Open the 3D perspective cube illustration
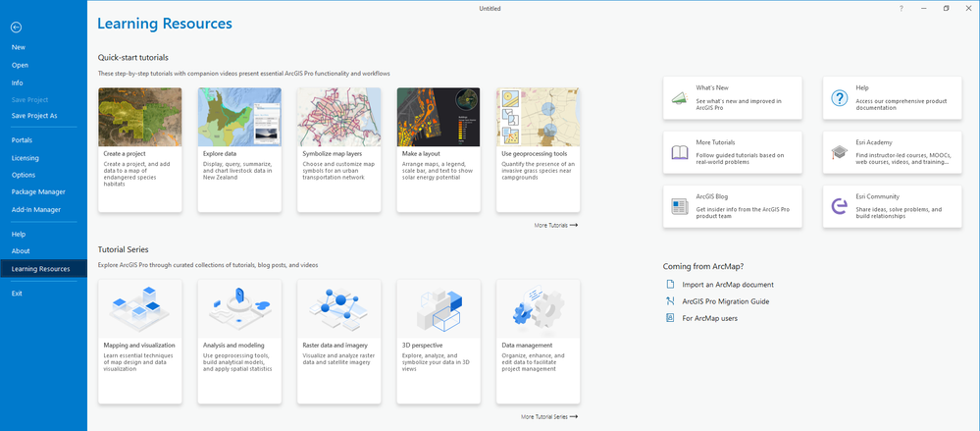 click(x=438, y=308)
